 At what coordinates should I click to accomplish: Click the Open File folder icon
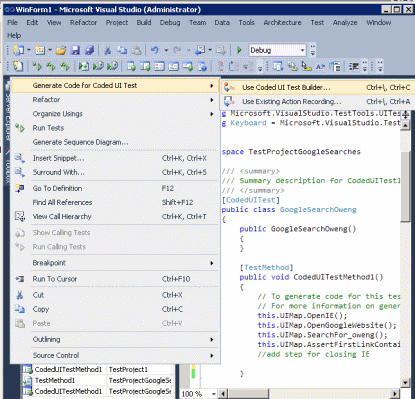[x=61, y=51]
